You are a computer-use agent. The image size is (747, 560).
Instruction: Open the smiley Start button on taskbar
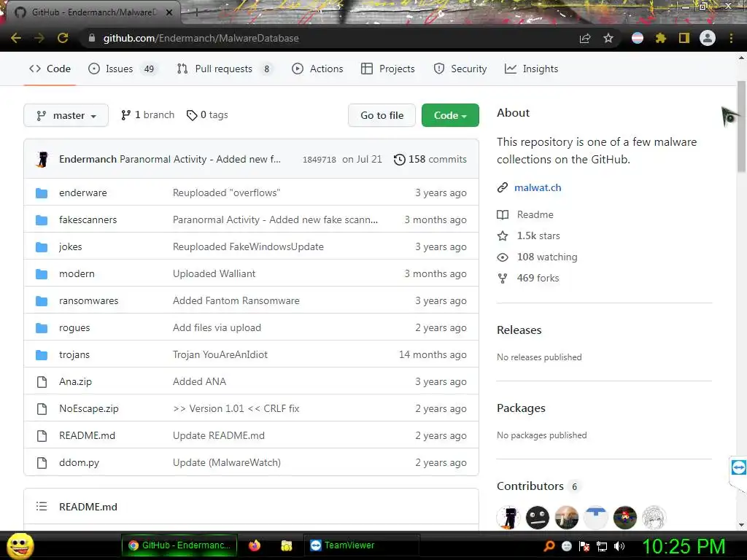(x=20, y=545)
